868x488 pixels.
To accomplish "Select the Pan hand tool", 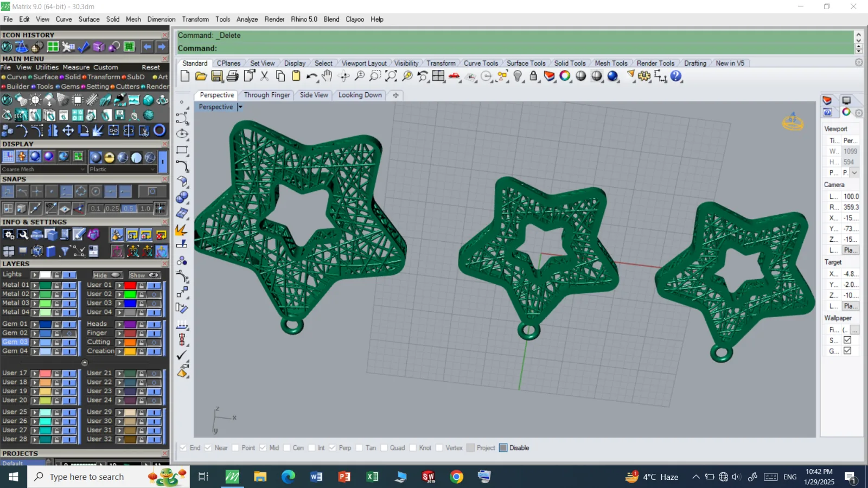I will pyautogui.click(x=327, y=76).
